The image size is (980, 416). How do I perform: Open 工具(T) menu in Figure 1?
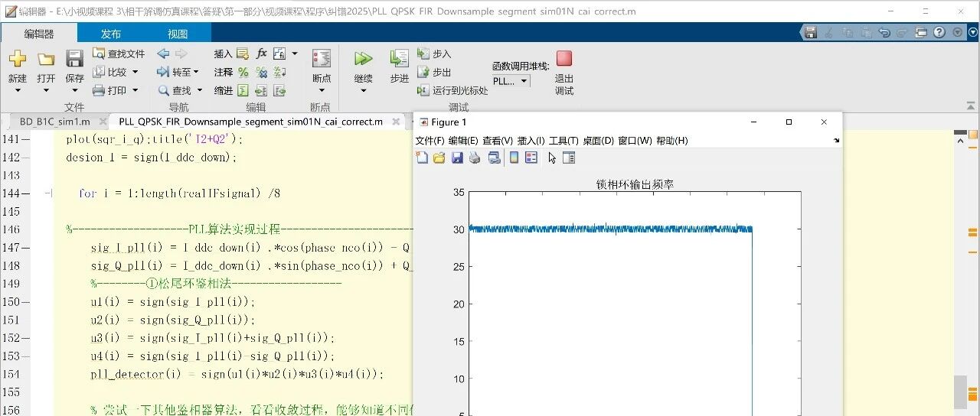[x=563, y=141]
